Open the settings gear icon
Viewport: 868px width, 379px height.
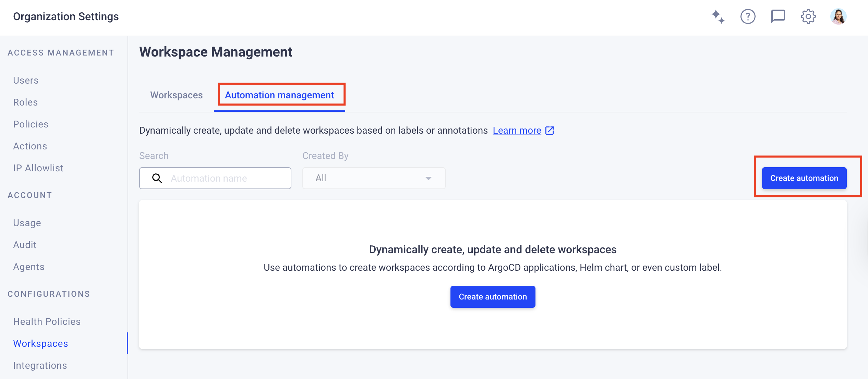tap(808, 16)
